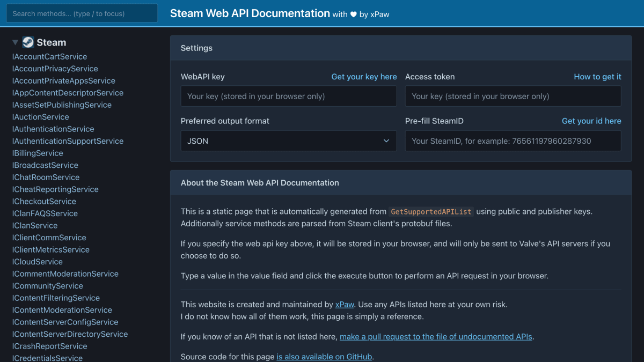Screen dimensions: 644x362
Task: Select IBroadcastService in sidebar
Action: (45, 165)
